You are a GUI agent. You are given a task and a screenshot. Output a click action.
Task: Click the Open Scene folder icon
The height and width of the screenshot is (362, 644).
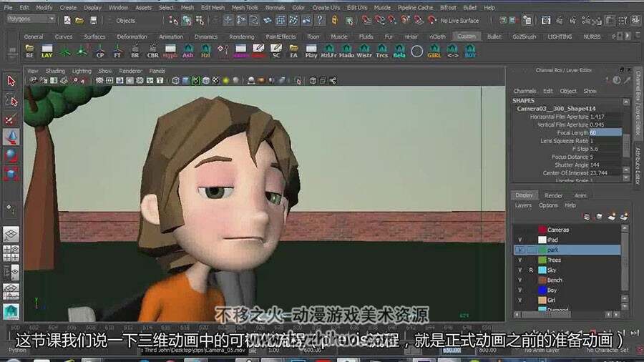tap(79, 21)
